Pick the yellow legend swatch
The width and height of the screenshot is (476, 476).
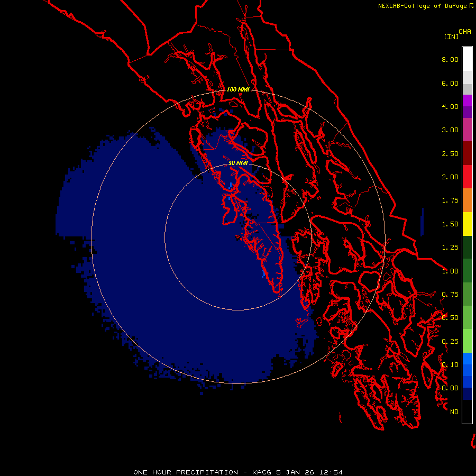tap(467, 224)
